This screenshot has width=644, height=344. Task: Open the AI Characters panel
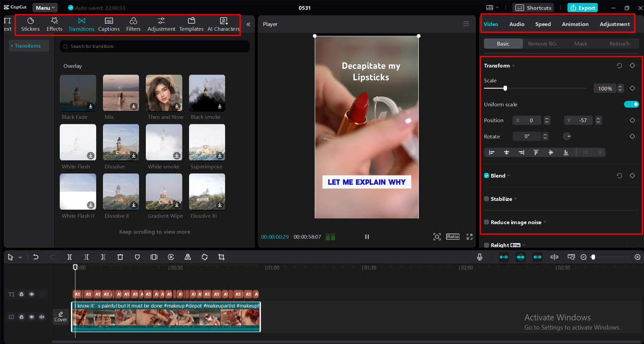223,24
